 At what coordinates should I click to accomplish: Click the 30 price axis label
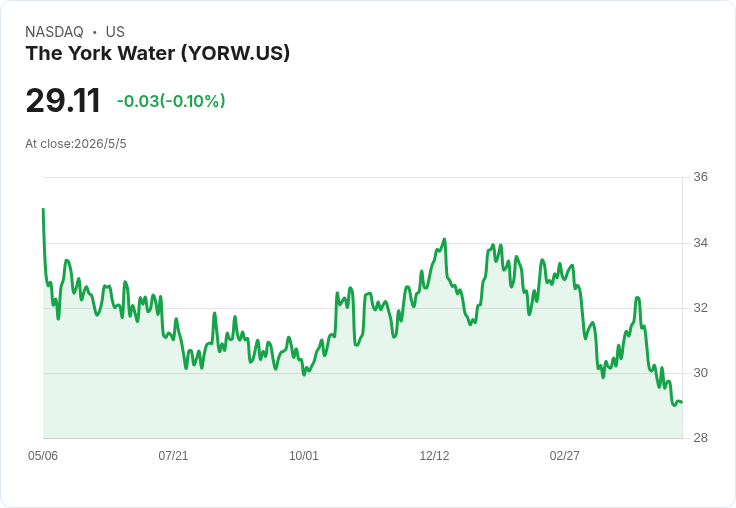click(x=700, y=373)
